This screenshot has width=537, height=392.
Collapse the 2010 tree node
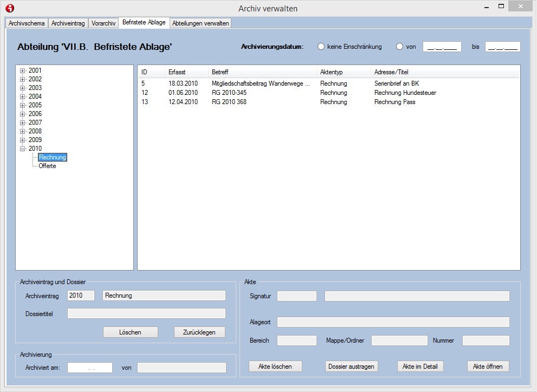pos(23,149)
